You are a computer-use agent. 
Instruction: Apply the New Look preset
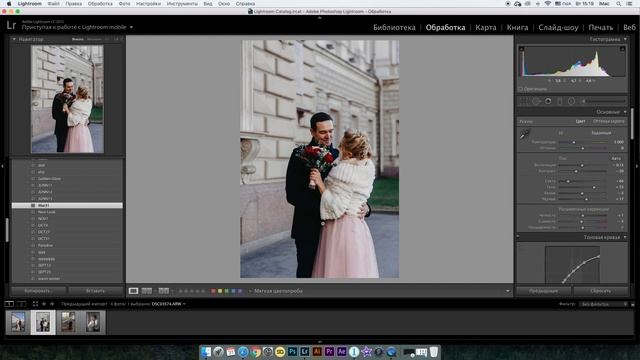[x=47, y=212]
